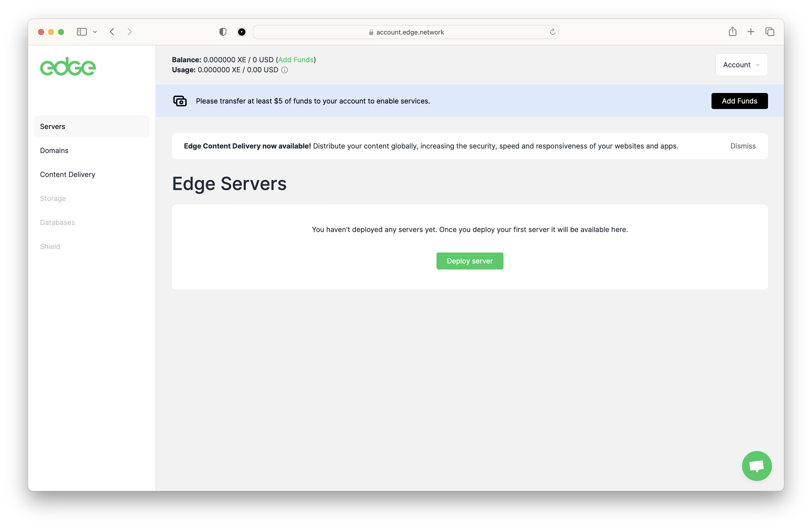
Task: Expand the sidebar options chevron
Action: click(95, 32)
